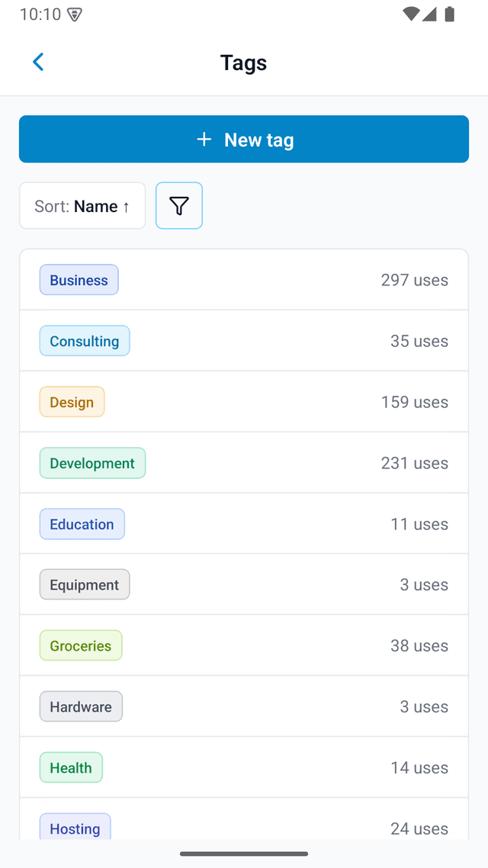Click the '38 uses' count
Screen dimensions: 488x868
point(419,645)
